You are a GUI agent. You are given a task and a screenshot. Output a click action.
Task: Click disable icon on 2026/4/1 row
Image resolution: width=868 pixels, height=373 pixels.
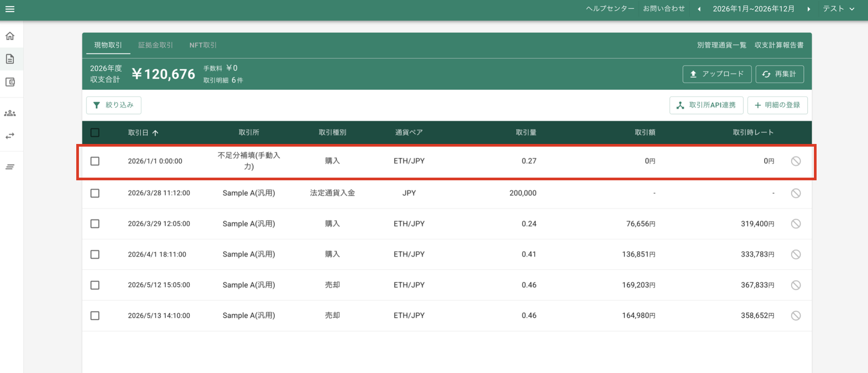click(796, 254)
